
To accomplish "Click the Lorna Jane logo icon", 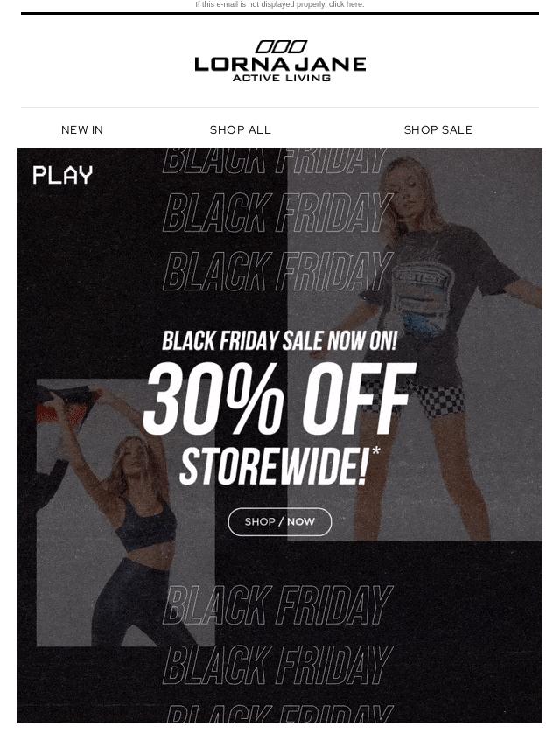I will click(x=281, y=46).
